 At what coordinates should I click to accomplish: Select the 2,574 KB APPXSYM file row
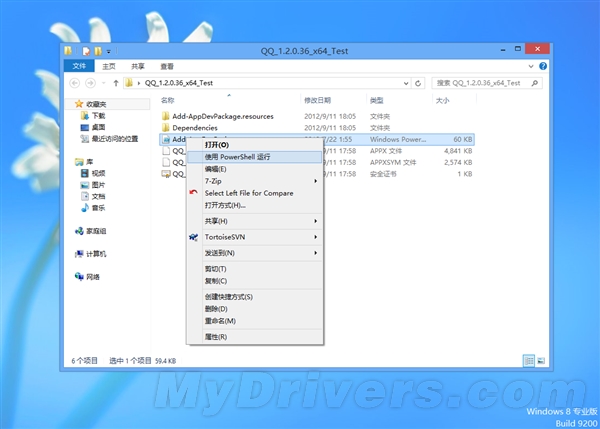click(317, 162)
